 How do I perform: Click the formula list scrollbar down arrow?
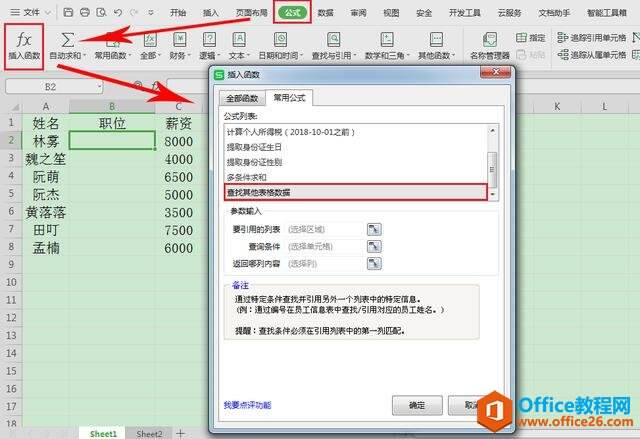click(493, 194)
